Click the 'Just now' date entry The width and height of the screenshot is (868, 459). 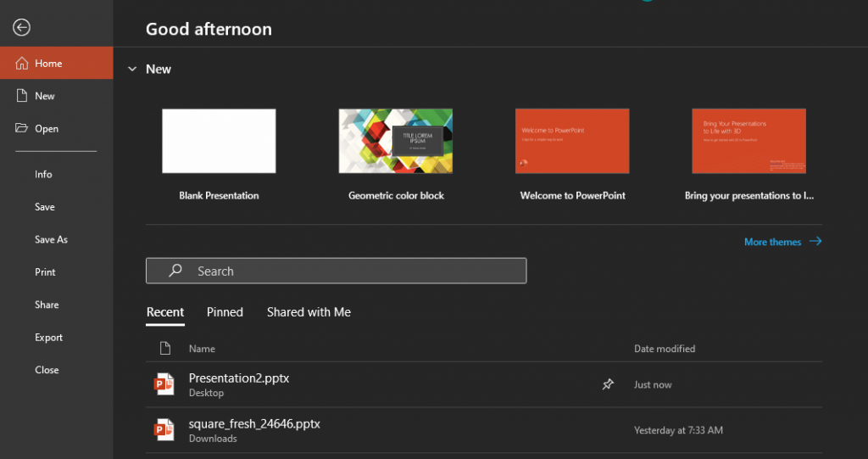click(x=653, y=384)
